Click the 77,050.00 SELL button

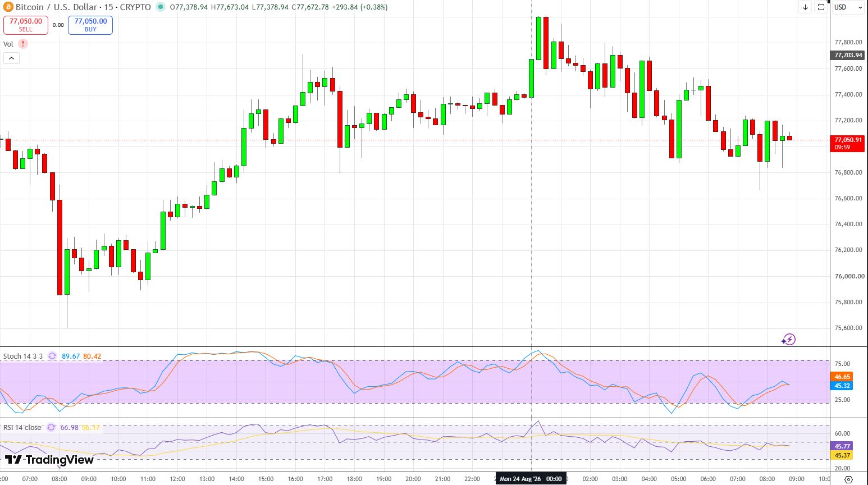click(26, 25)
